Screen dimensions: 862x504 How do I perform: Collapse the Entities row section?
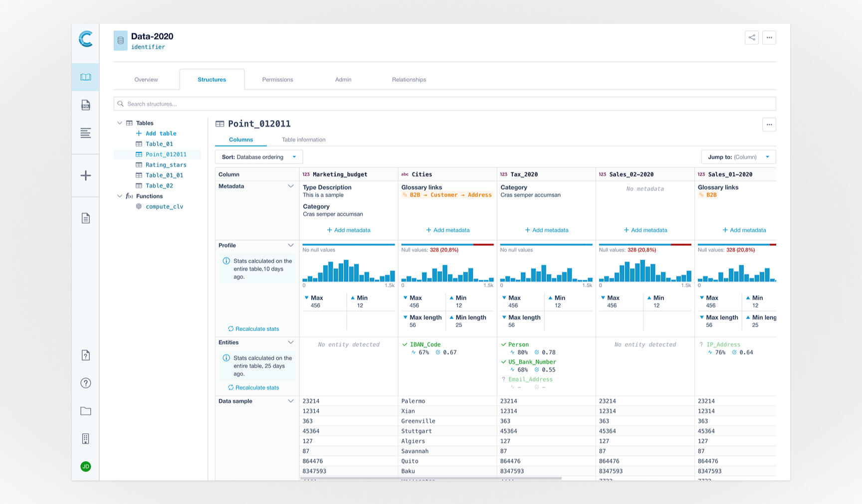[x=290, y=342]
